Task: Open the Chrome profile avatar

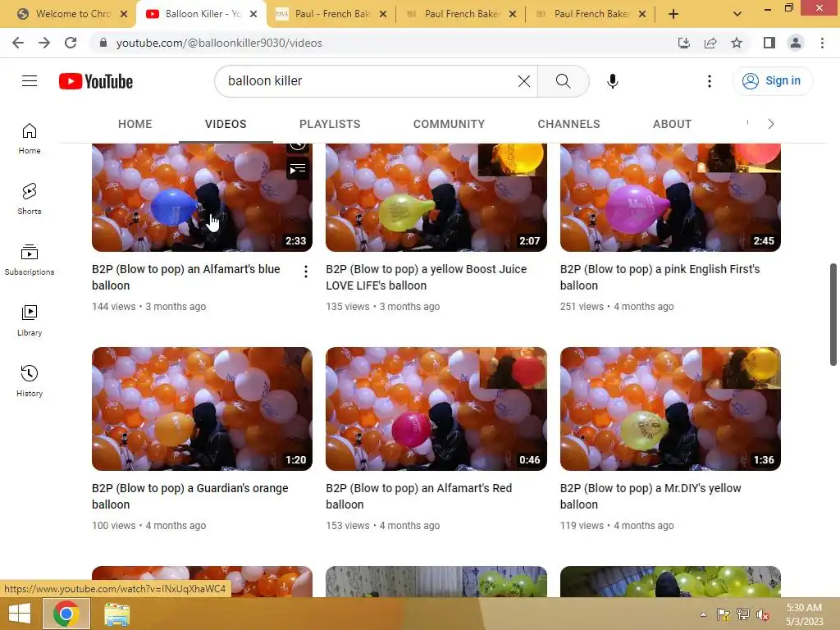Action: pyautogui.click(x=796, y=43)
